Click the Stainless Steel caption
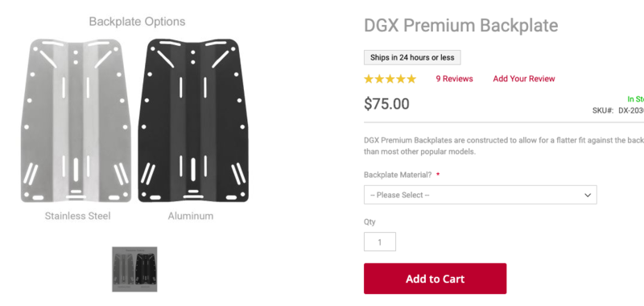This screenshot has height=306, width=644. 77,216
